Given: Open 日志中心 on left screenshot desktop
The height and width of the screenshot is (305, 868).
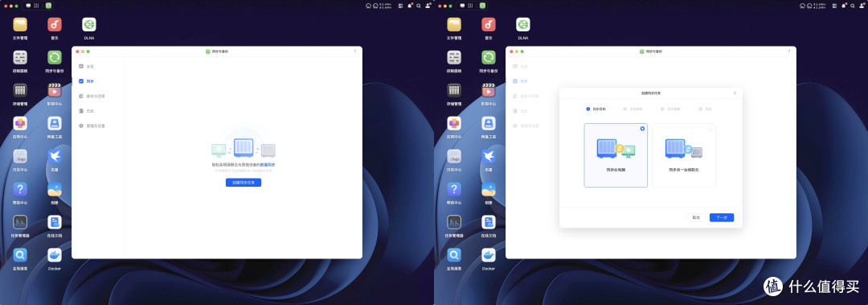Looking at the screenshot, I should coord(20,156).
